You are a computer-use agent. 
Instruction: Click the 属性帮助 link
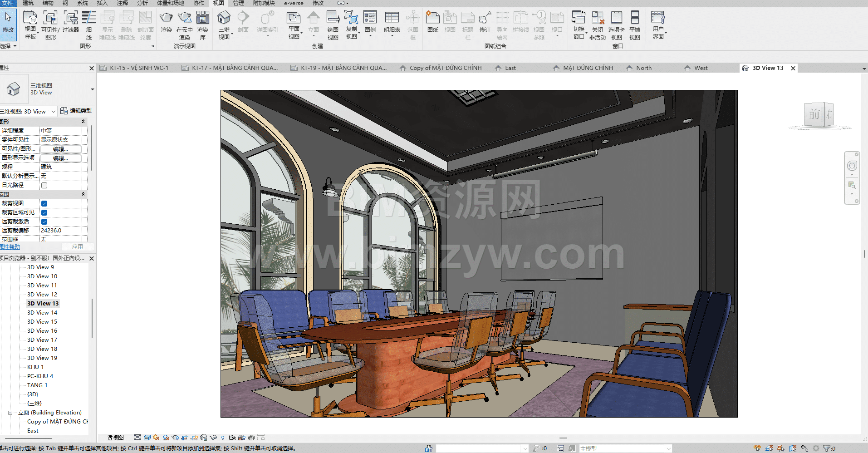pyautogui.click(x=10, y=247)
